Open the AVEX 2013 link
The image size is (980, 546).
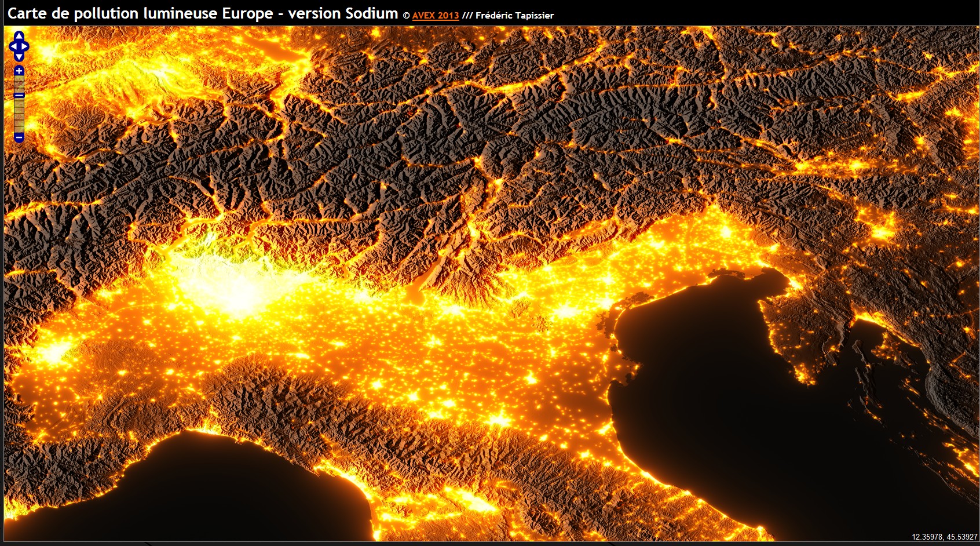coord(436,16)
